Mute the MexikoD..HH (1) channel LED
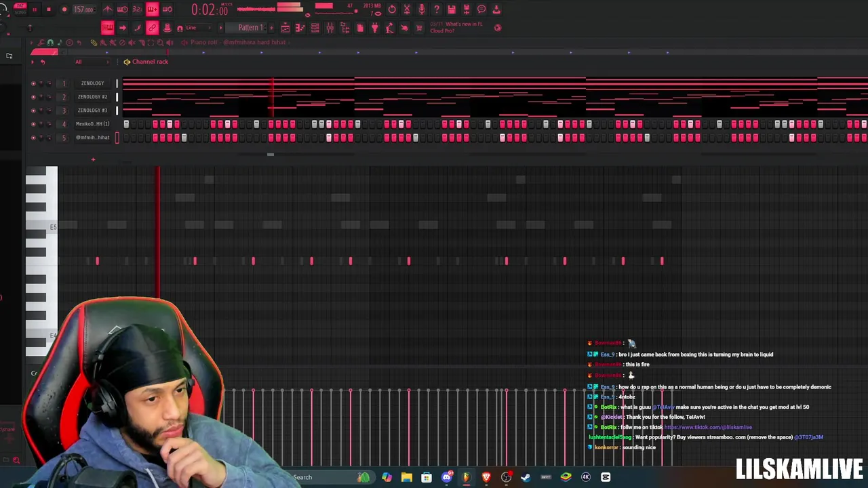The image size is (868, 488). tap(33, 124)
